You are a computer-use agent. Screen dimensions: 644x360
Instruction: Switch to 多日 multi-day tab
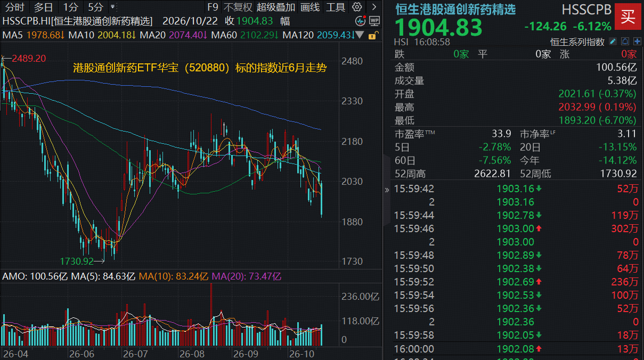[x=44, y=7]
